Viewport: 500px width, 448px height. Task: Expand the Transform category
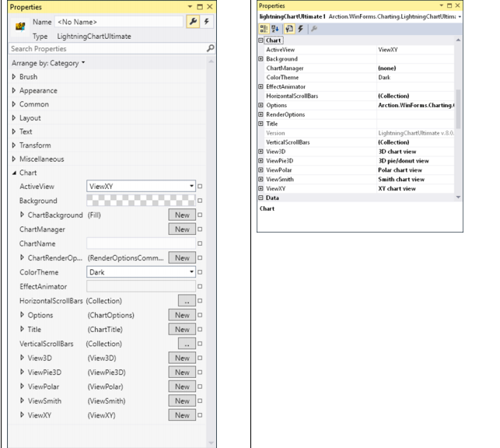point(14,145)
